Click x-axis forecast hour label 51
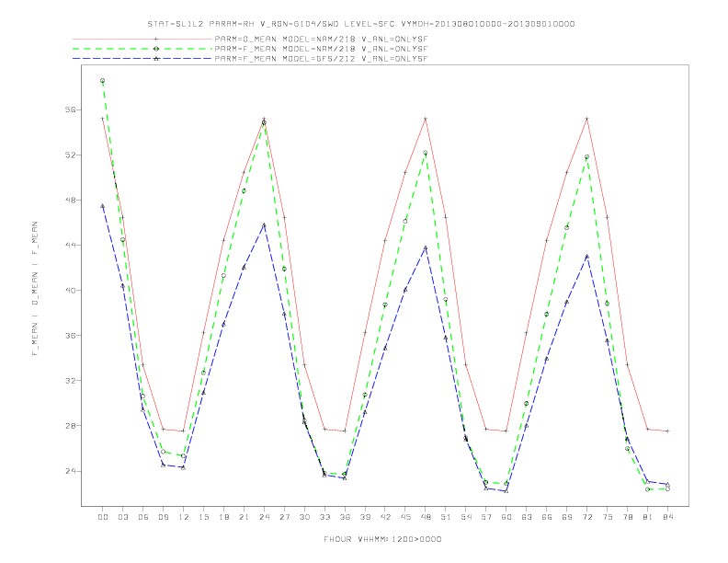Screen dimensions: 728x563 coord(446,517)
